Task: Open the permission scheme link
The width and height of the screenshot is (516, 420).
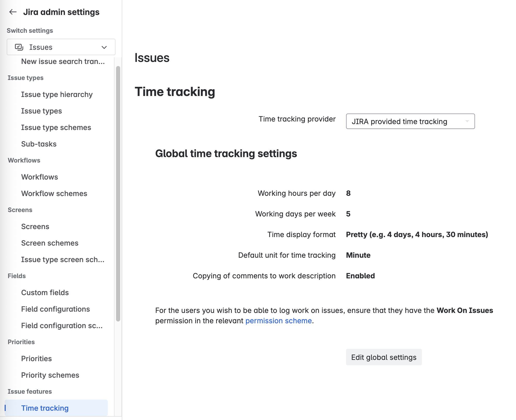Action: pos(278,321)
